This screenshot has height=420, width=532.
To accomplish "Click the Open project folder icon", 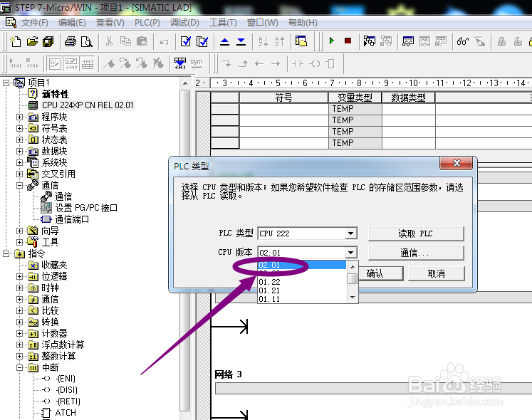I will coord(32,41).
